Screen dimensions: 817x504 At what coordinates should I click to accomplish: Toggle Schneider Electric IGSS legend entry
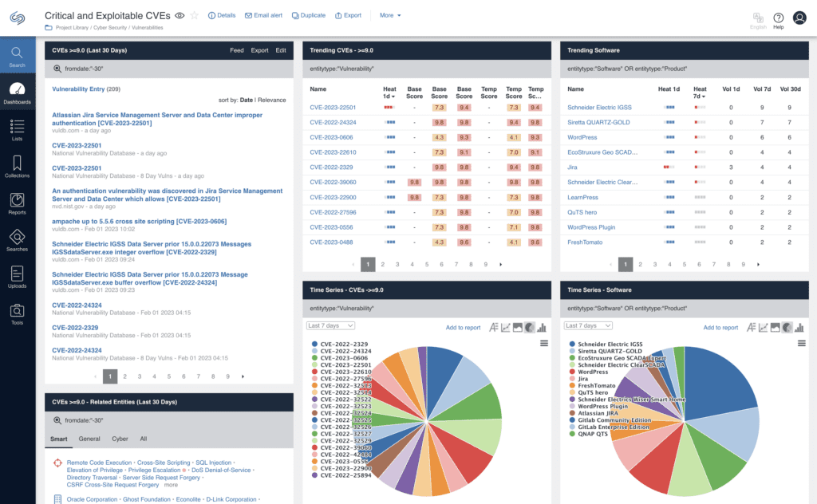click(606, 345)
